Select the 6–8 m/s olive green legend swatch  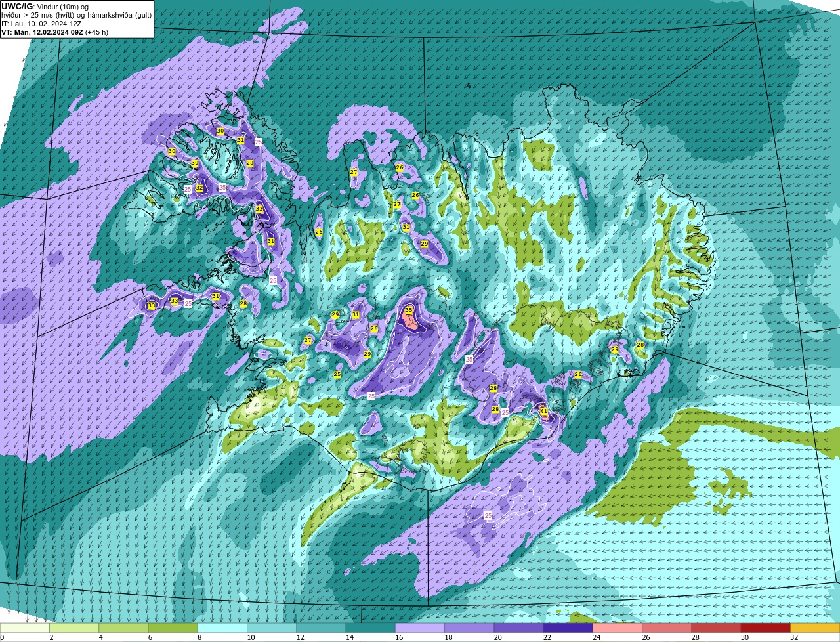[173, 628]
